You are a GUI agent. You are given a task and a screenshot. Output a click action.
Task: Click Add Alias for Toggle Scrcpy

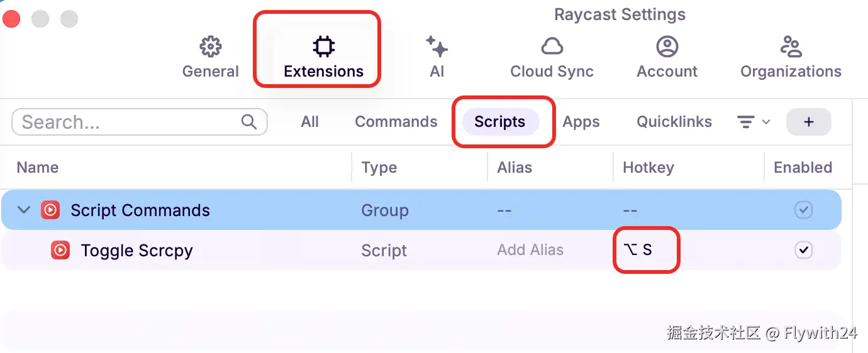coord(530,250)
